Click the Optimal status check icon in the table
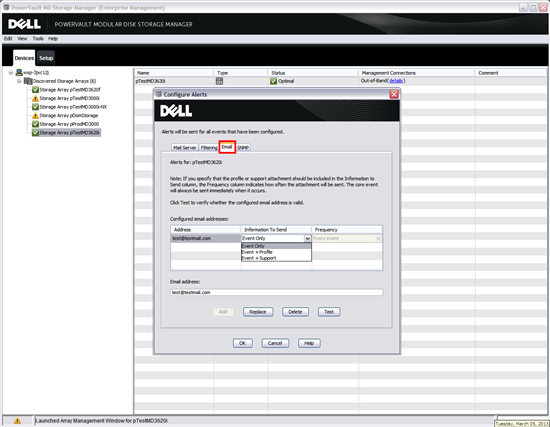550x427 pixels. click(x=274, y=81)
